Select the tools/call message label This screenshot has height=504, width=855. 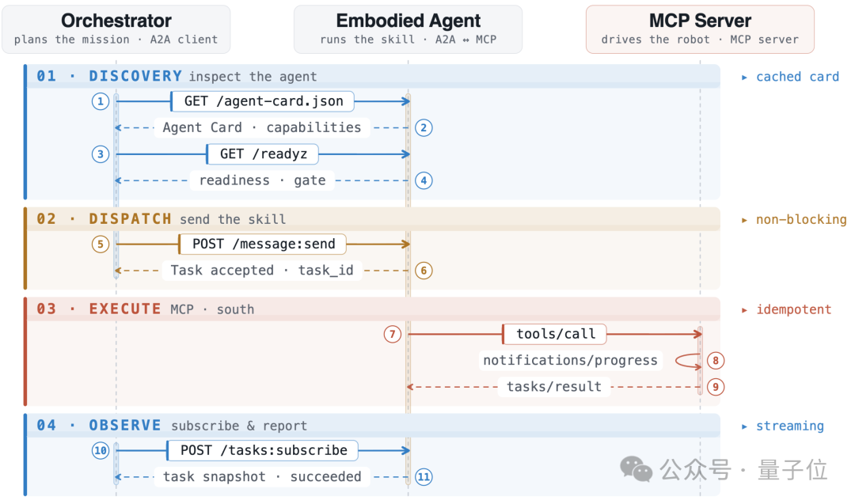click(554, 334)
